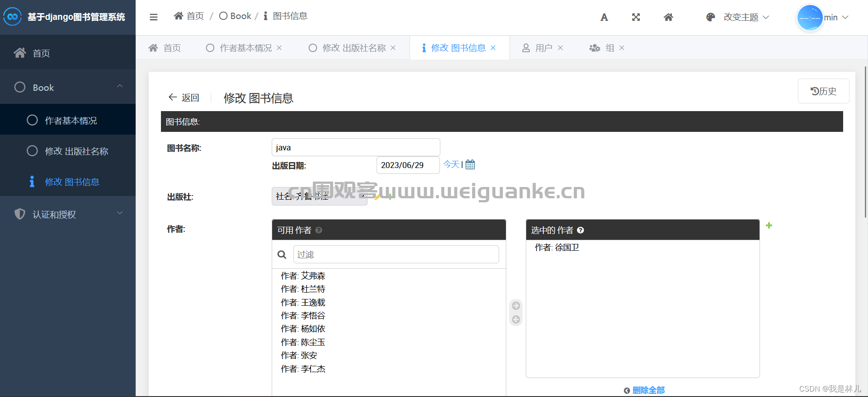
Task: Open the calendar date picker icon
Action: 470,164
